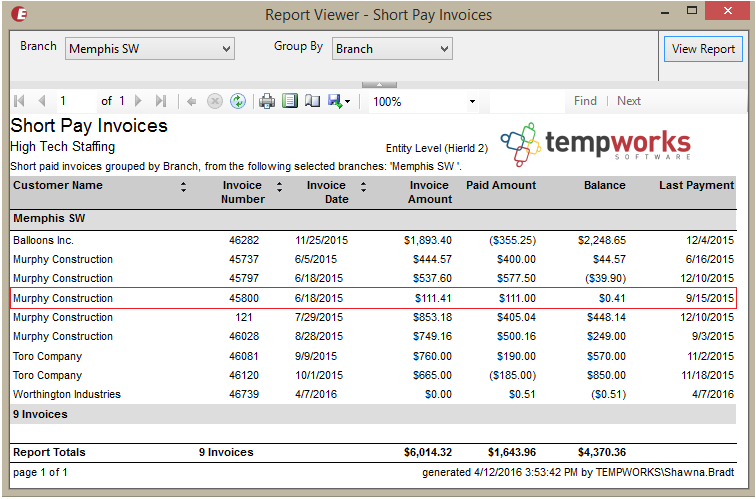Go to first page of report
This screenshot has width=756, height=499.
[19, 101]
